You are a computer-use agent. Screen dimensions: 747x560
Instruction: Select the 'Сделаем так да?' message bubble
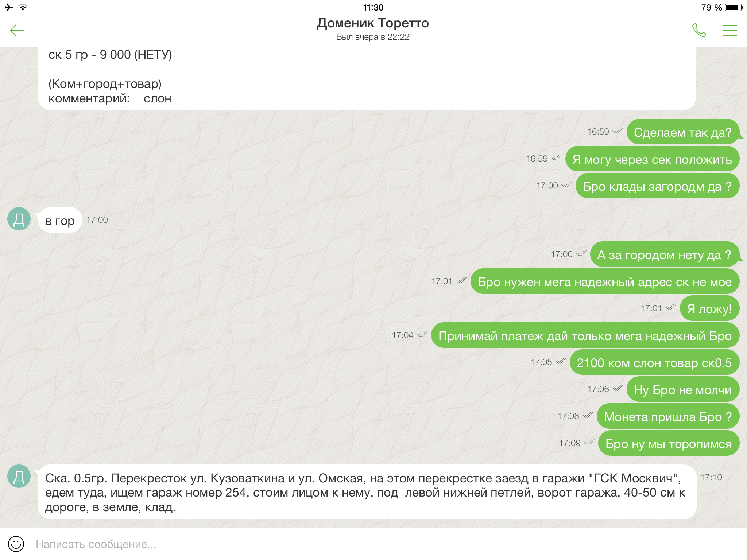682,132
